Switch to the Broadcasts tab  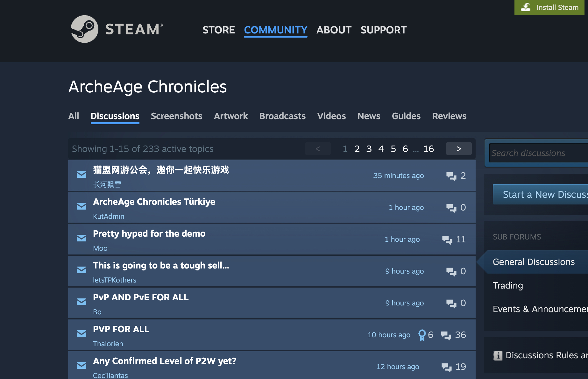283,116
